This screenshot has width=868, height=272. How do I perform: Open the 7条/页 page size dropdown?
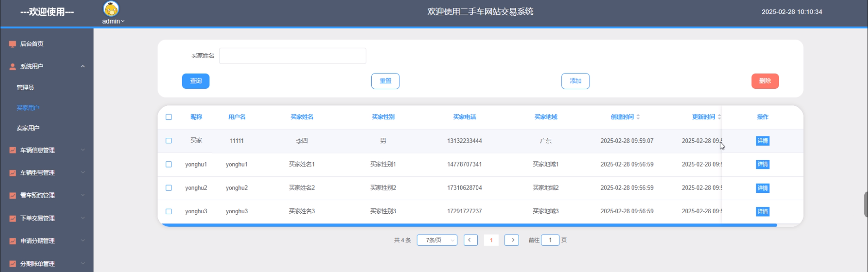[x=437, y=240]
